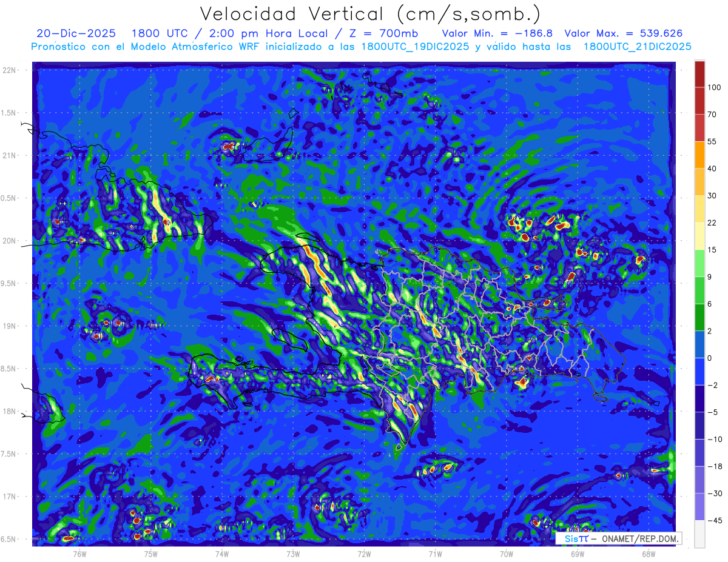Click the '74W' longitude axis label
728x562 pixels.
222,553
